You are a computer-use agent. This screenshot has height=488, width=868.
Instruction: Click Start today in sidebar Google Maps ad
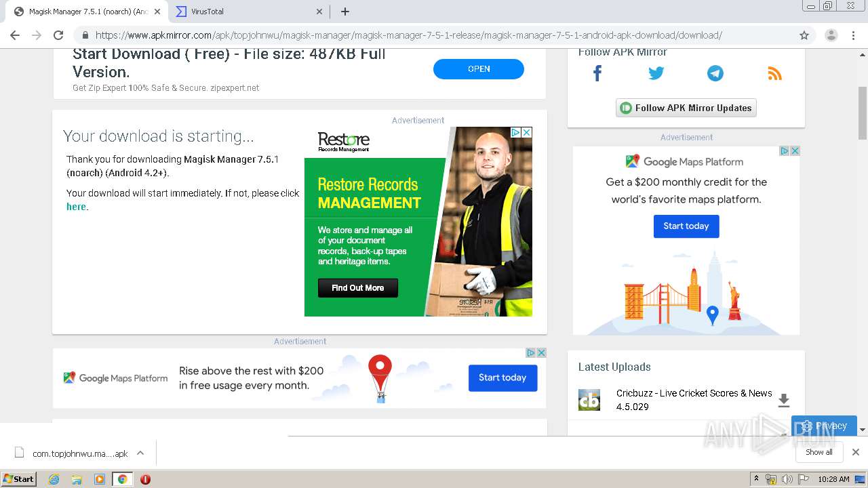tap(686, 226)
